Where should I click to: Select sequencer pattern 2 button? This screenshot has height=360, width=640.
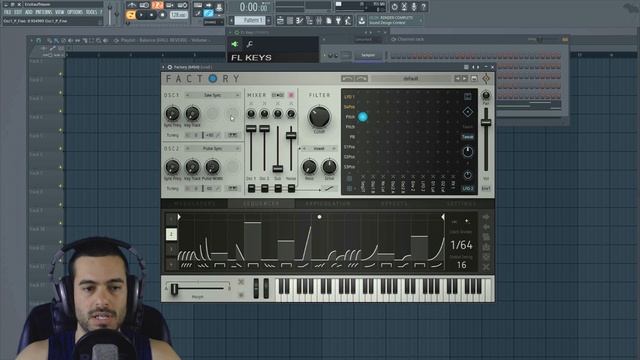[x=171, y=234]
